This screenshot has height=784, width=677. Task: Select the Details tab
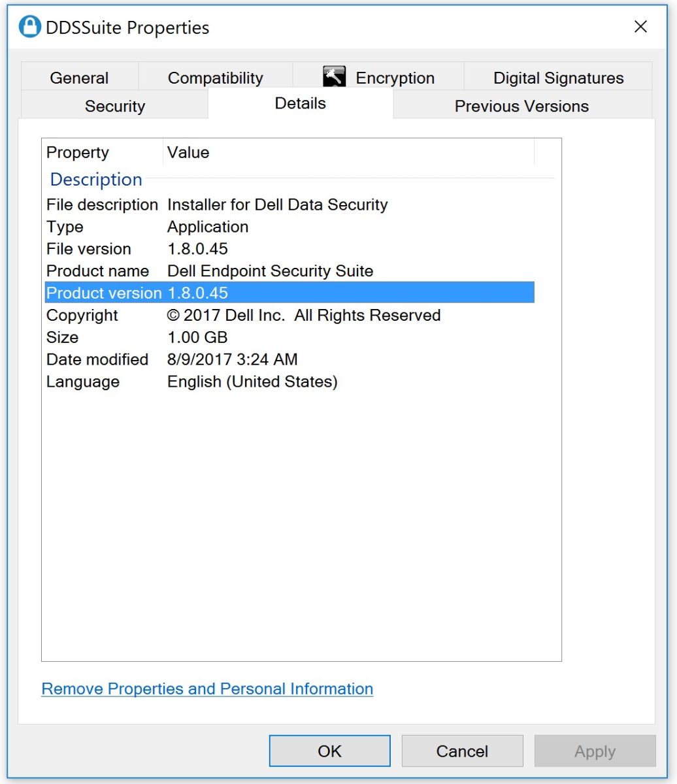[x=301, y=103]
